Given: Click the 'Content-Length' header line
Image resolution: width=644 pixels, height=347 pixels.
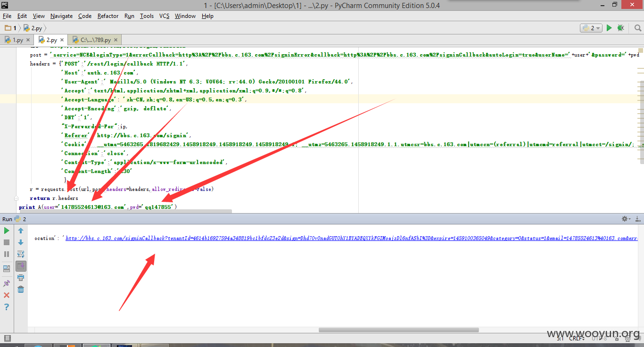Looking at the screenshot, I should pos(97,171).
